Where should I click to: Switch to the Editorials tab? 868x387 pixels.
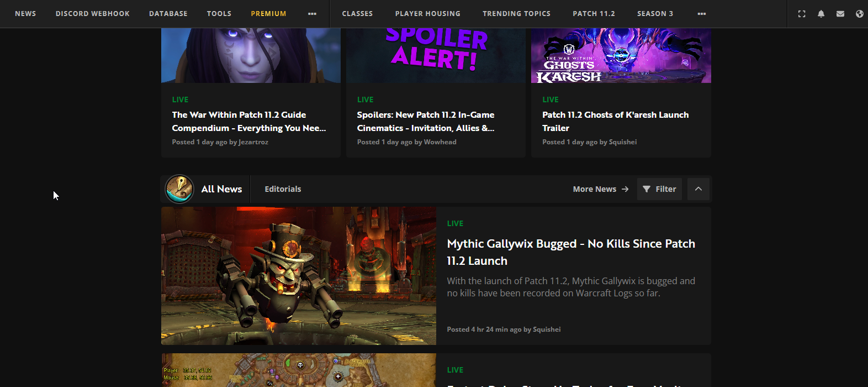click(283, 189)
